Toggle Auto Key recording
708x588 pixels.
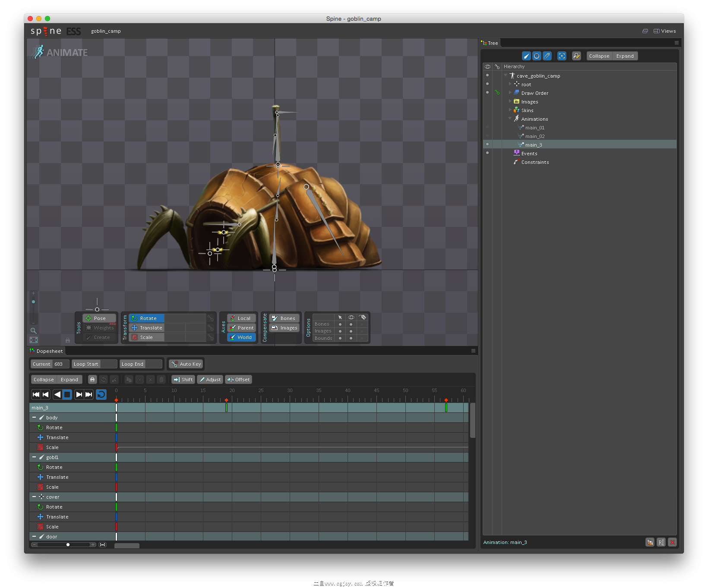186,364
